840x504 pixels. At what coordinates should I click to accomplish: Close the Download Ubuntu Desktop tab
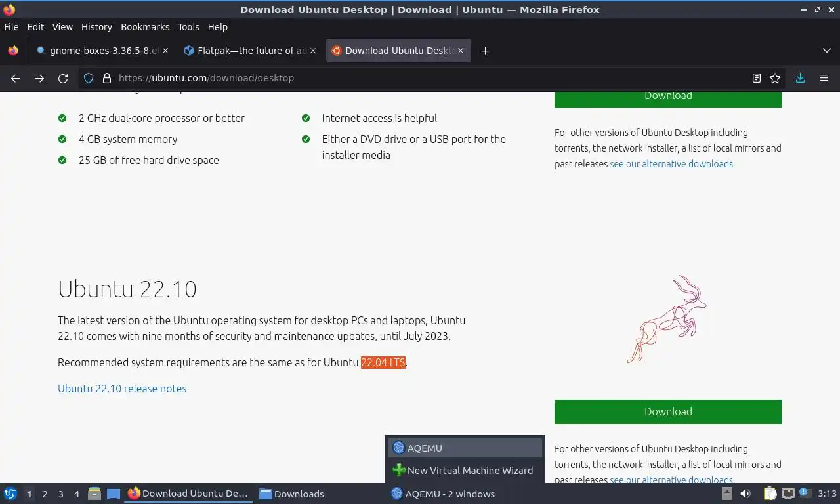pos(461,51)
